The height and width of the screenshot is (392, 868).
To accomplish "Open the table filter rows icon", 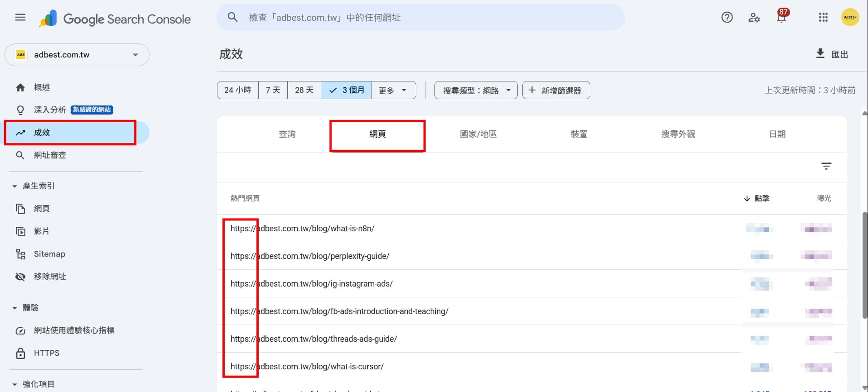I will 826,166.
